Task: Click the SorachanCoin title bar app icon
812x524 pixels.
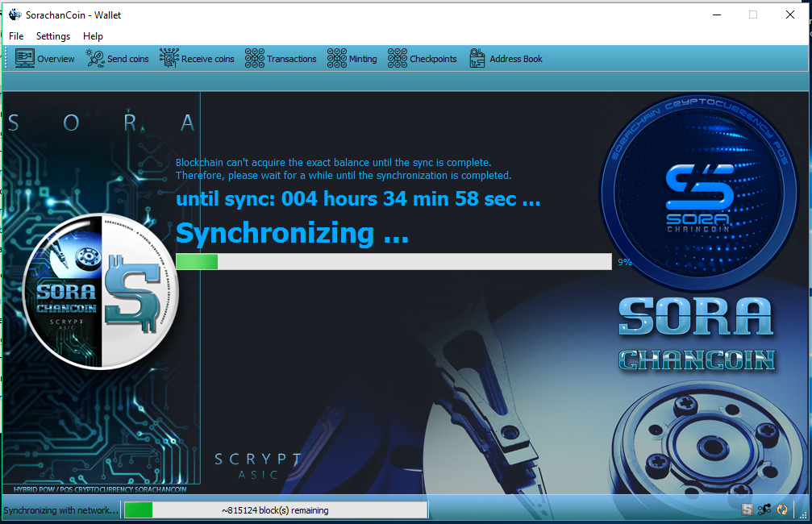Action: coord(15,15)
